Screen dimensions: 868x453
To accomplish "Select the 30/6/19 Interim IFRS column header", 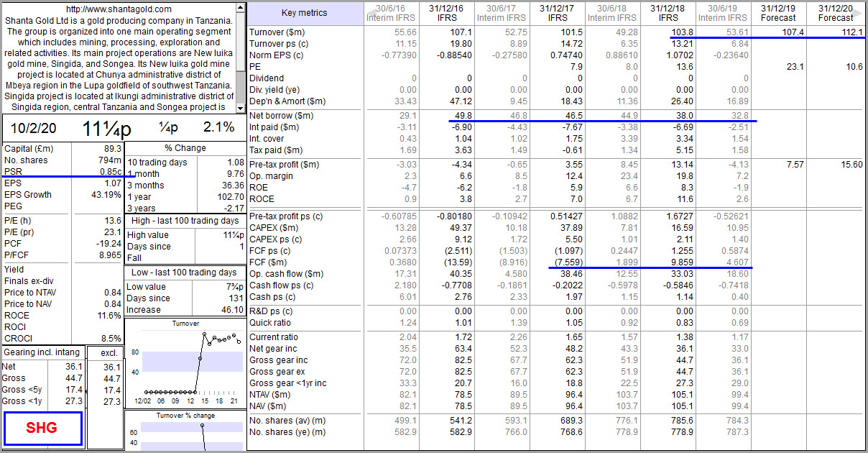I will tap(724, 13).
